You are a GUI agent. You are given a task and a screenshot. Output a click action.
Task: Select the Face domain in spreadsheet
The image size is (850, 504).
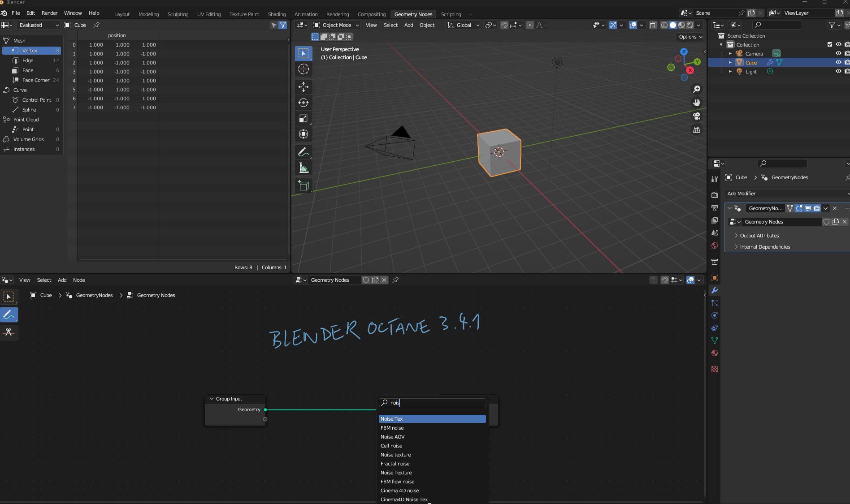[31, 70]
